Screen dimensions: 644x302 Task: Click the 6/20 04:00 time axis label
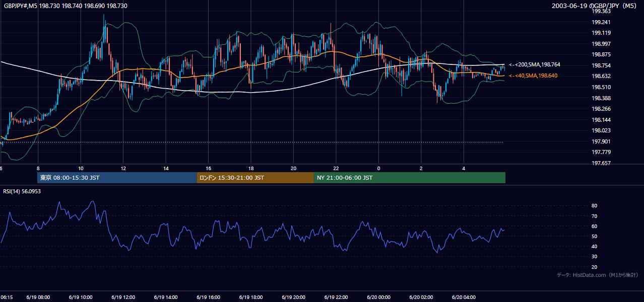(x=464, y=297)
